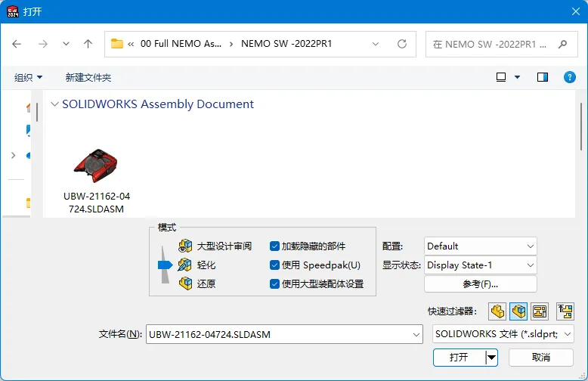Screen dimensions: 588x381
Task: Select the Resolved (还原) mode icon
Action: 185,283
